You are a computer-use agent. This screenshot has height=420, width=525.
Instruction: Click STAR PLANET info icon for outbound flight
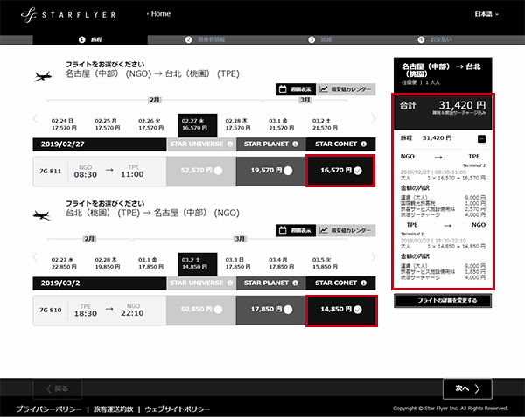coord(297,143)
